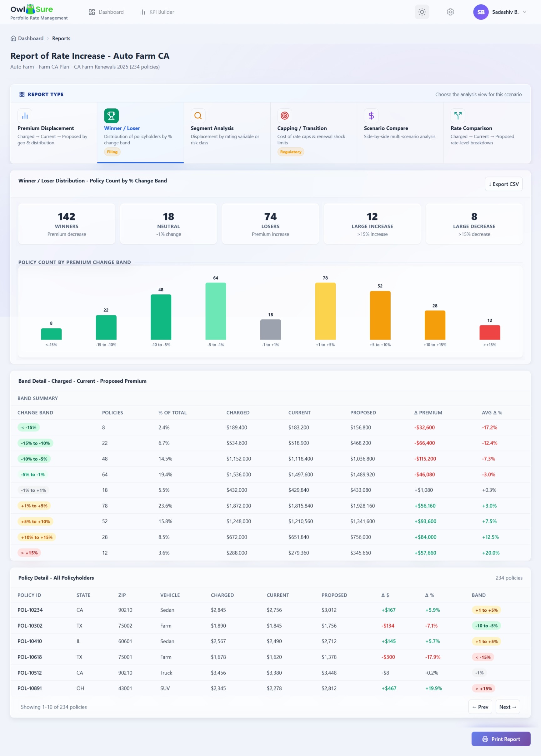This screenshot has width=541, height=756.
Task: Select the Premium Displacement bar chart icon
Action: coord(25,116)
